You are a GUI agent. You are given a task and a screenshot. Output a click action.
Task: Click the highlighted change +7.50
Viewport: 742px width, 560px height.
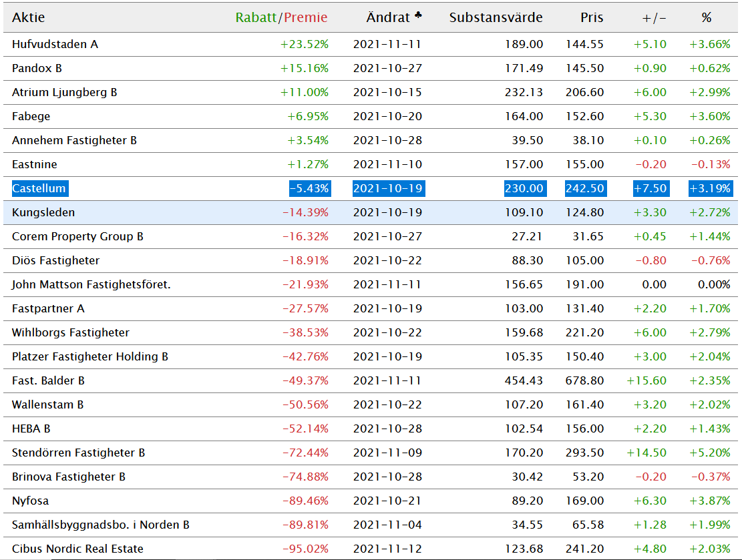[x=651, y=188]
